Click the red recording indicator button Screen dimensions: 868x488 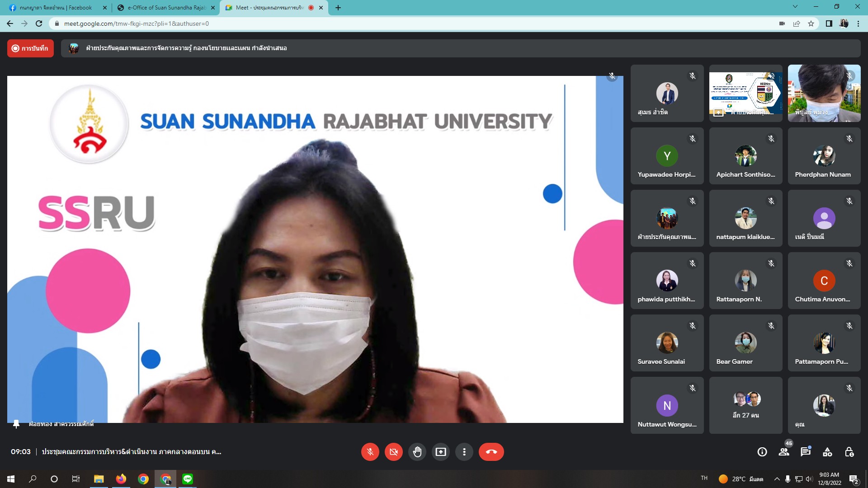point(30,48)
